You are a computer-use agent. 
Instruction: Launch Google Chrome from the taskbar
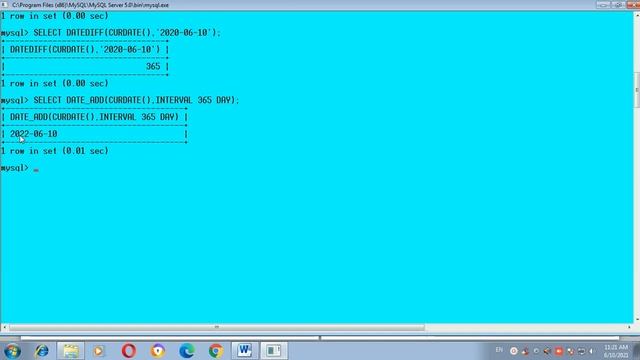[x=216, y=351]
